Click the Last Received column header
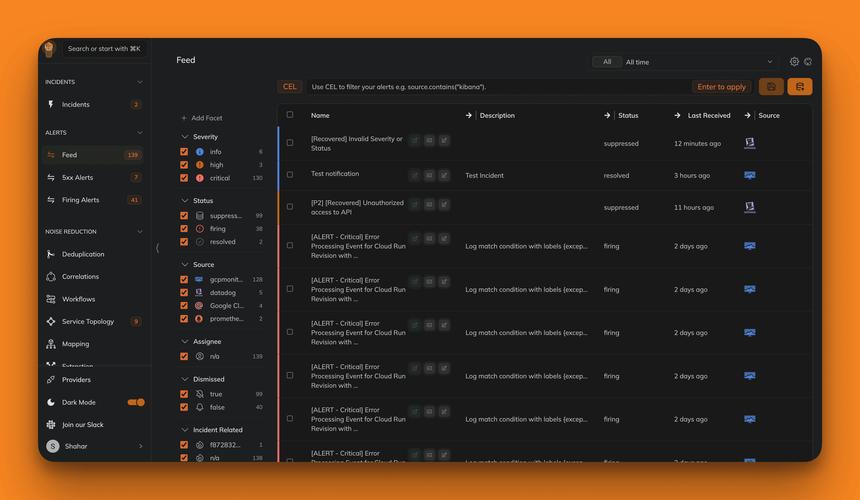Screen dimensions: 860x500 709,115
